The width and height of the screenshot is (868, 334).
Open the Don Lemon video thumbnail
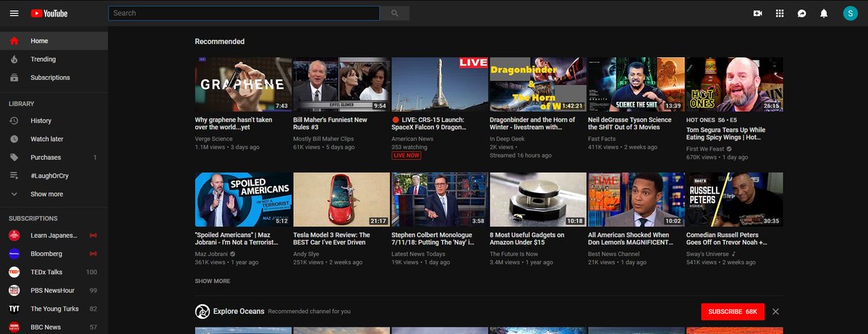click(x=637, y=200)
